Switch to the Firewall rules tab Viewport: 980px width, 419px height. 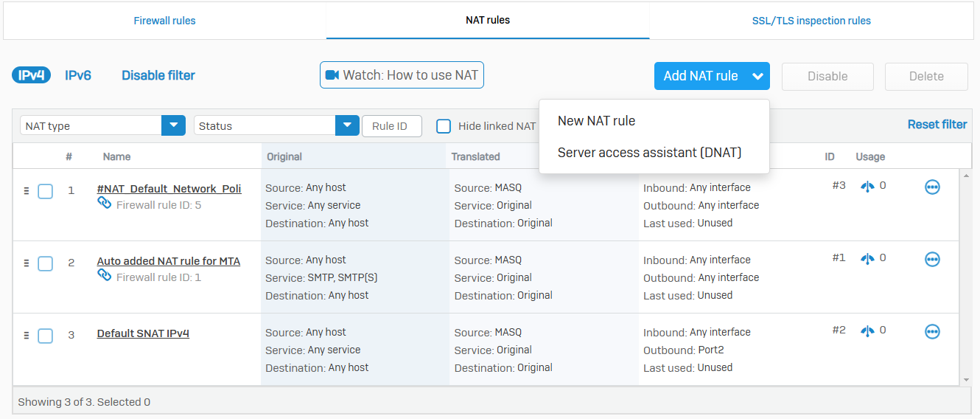(x=164, y=21)
